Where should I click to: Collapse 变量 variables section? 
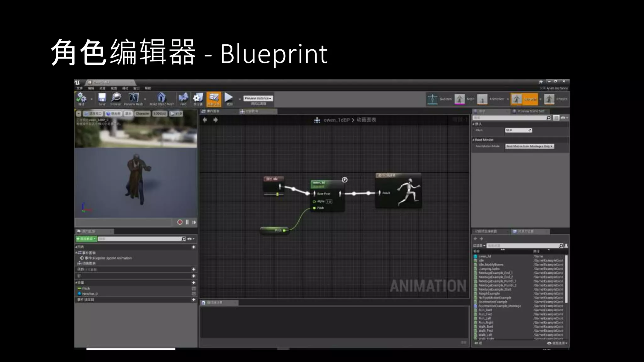coord(76,282)
